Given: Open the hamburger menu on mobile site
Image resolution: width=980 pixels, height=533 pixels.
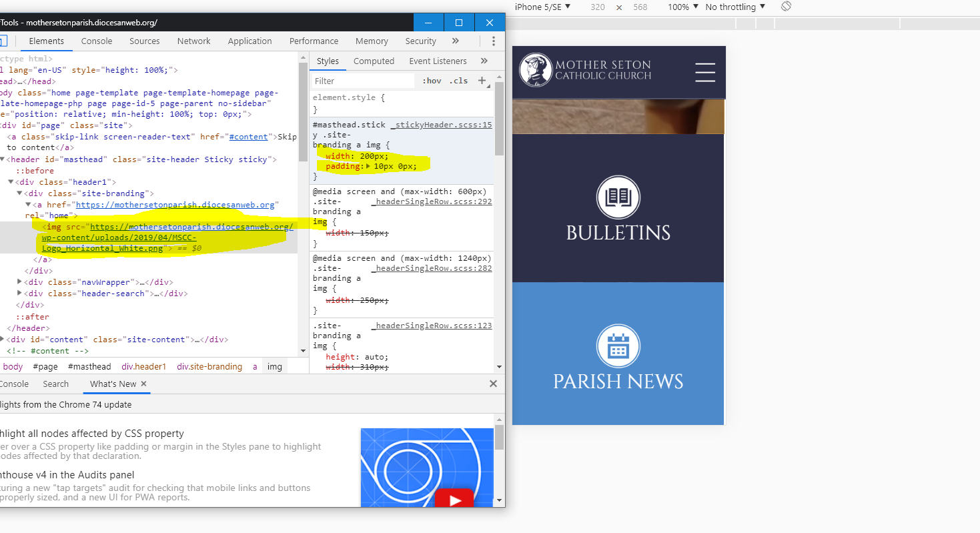Looking at the screenshot, I should [704, 72].
